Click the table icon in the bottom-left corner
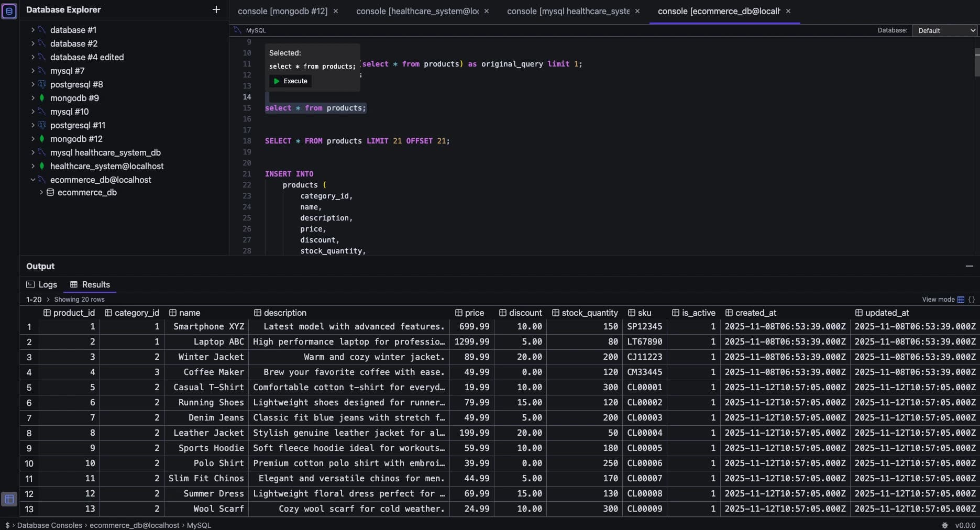The image size is (980, 530). coord(8,499)
